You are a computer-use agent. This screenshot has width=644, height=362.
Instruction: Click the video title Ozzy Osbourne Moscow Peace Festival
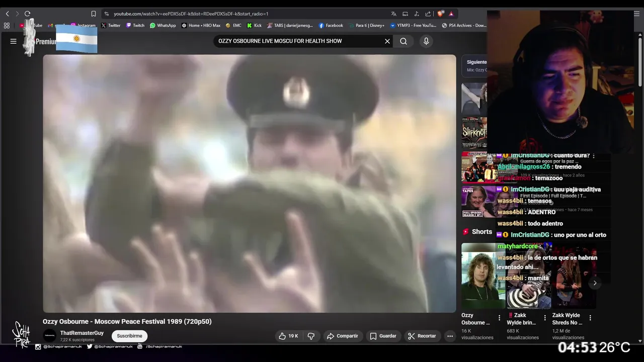click(127, 322)
